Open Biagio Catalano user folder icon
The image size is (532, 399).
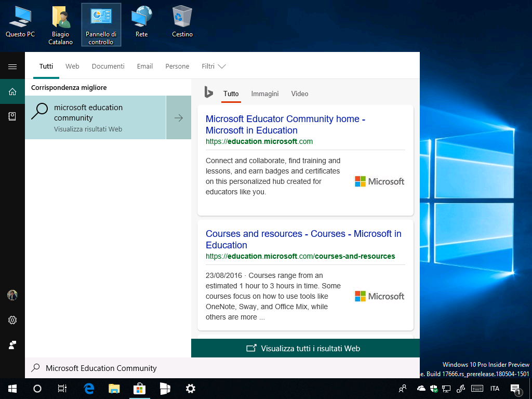tap(60, 25)
